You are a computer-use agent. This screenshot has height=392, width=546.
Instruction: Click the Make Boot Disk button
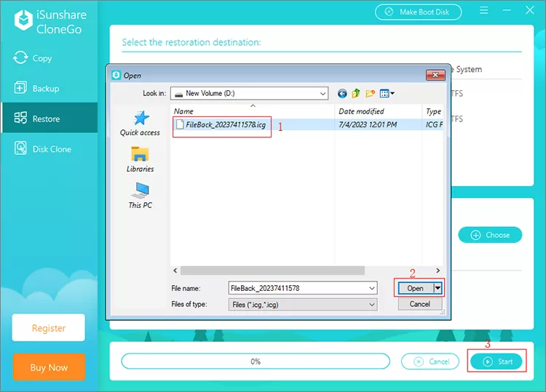pyautogui.click(x=418, y=12)
